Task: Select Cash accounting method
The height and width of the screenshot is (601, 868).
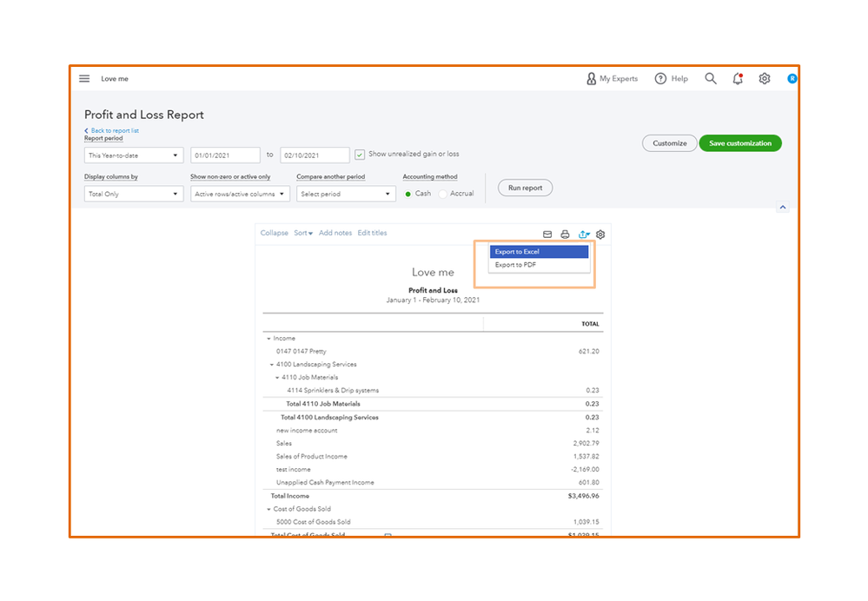Action: click(x=408, y=194)
